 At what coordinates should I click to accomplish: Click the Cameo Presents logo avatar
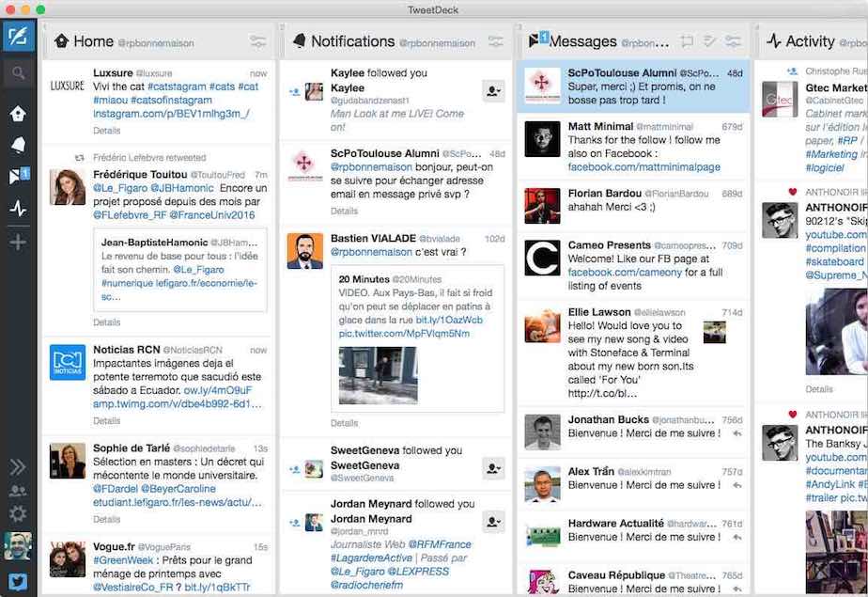click(543, 258)
